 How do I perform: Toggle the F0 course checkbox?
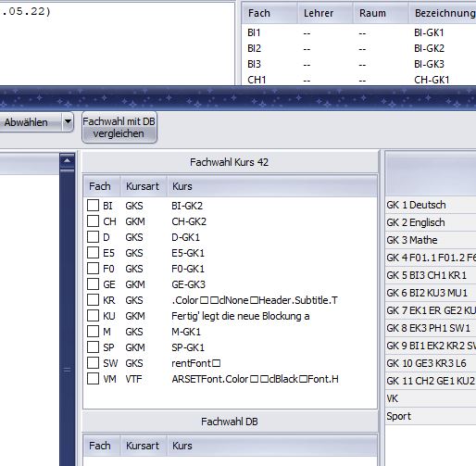(93, 269)
